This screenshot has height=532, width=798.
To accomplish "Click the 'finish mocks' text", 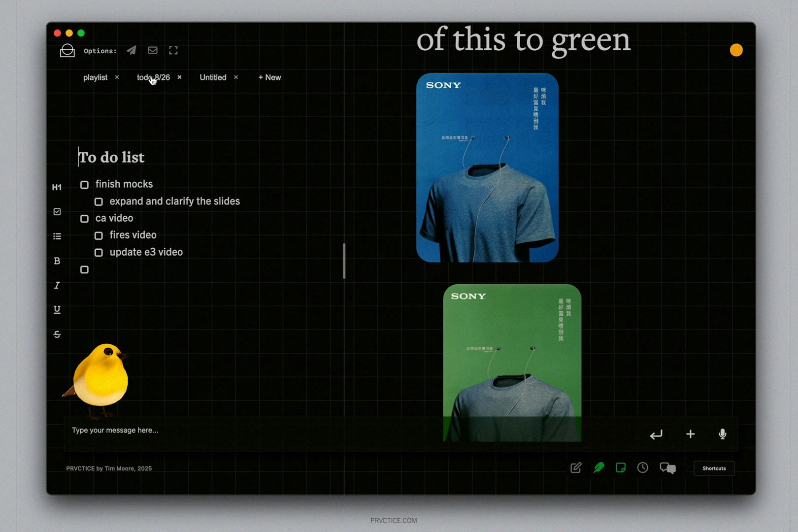I will (124, 184).
